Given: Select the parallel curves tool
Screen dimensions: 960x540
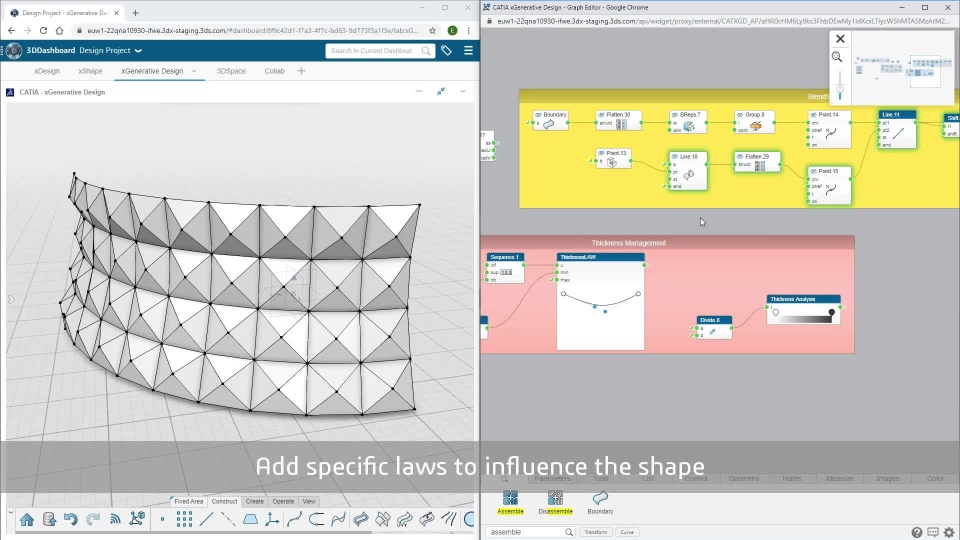Looking at the screenshot, I should (449, 520).
